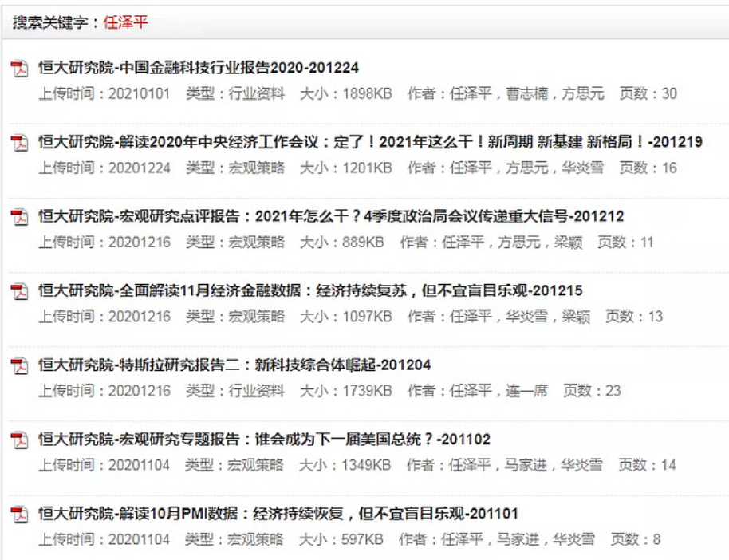
Task: Open 特斯拉研究报告二：新科技综合体崛起
Action: (x=234, y=365)
